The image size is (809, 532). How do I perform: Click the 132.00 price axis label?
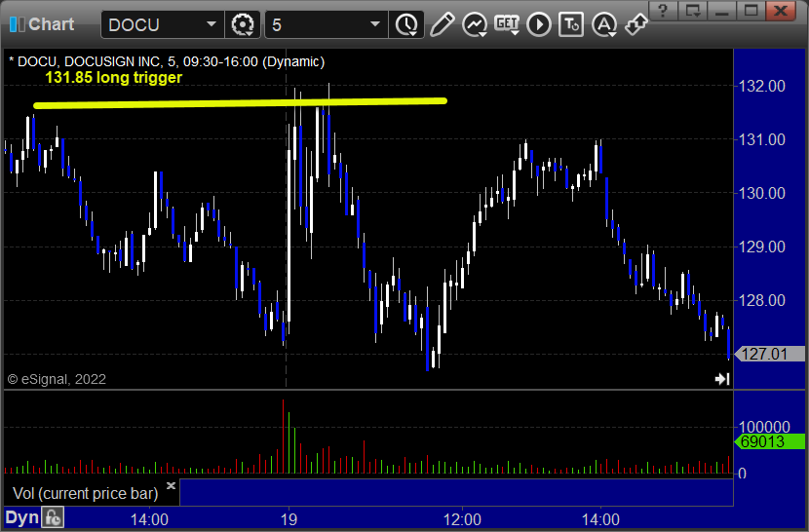[762, 86]
